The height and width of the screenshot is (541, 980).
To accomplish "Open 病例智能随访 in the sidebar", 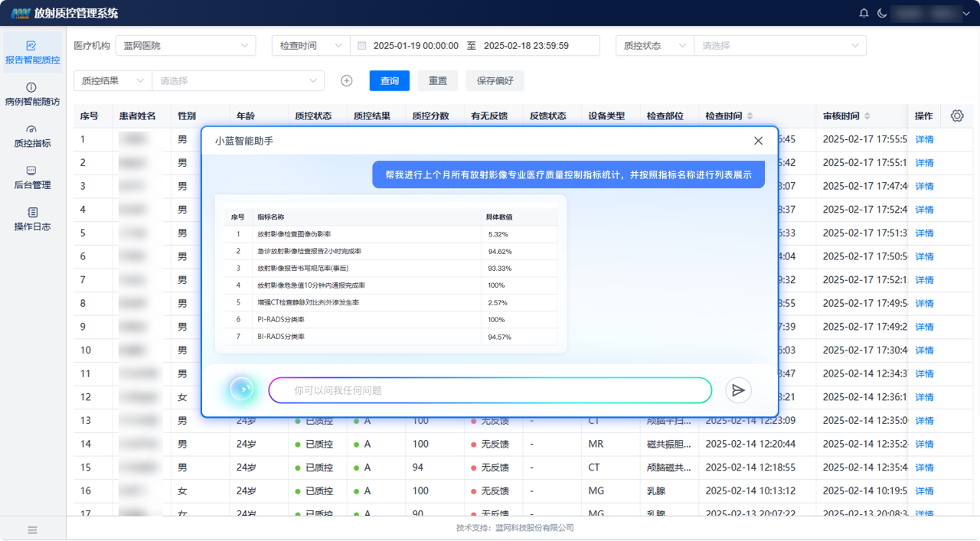I will (x=32, y=94).
